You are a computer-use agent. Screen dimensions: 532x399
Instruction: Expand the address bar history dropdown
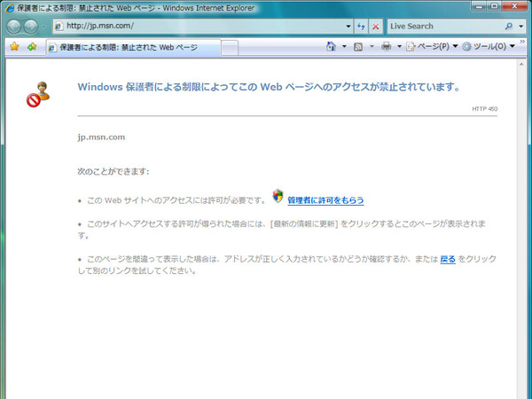pos(348,26)
